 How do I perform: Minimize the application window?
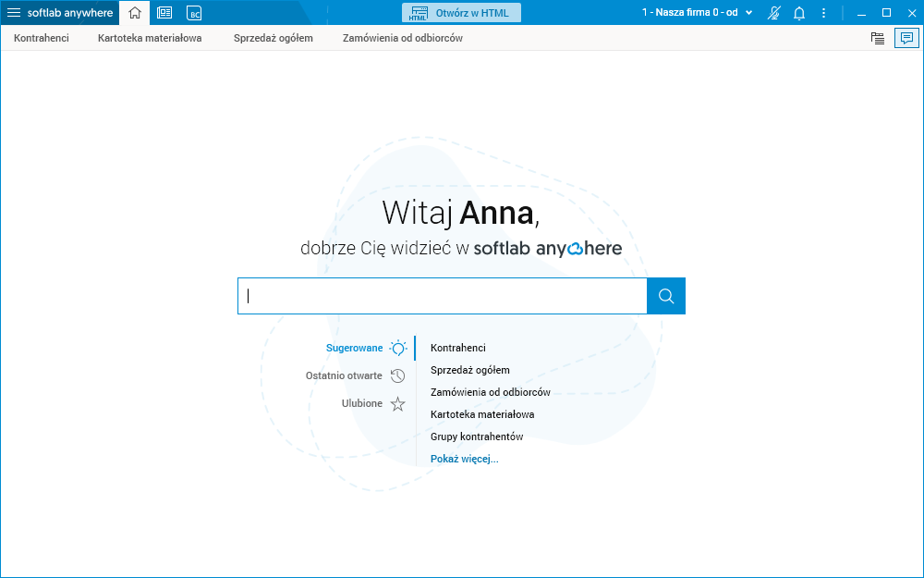pos(861,13)
